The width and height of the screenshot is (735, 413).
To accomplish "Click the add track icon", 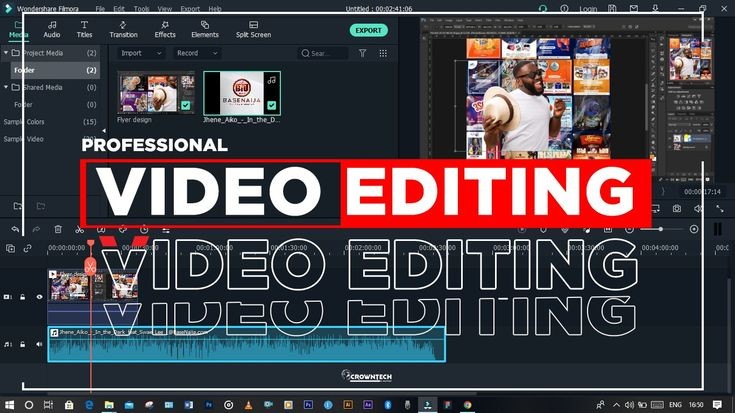I will (x=10, y=248).
